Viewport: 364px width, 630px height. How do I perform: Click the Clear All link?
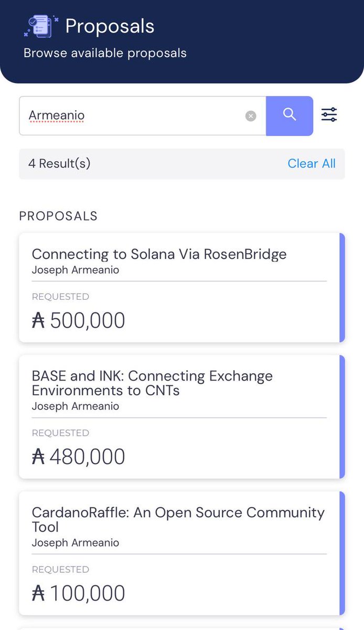coord(312,164)
